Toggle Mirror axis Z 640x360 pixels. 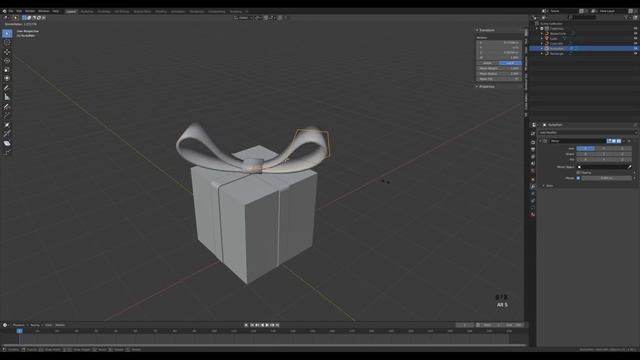622,149
